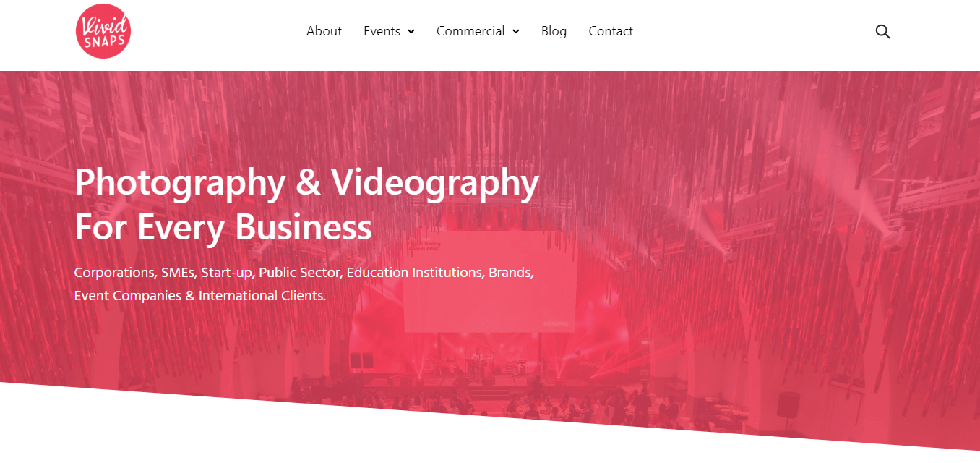Click 'Event Companies & International Clients' text
This screenshot has height=463, width=980.
coord(200,296)
